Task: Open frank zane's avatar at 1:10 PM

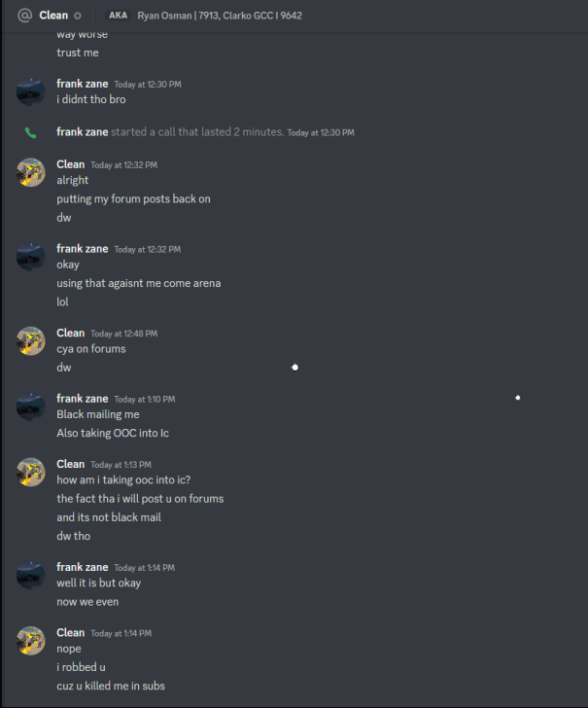Action: point(31,407)
